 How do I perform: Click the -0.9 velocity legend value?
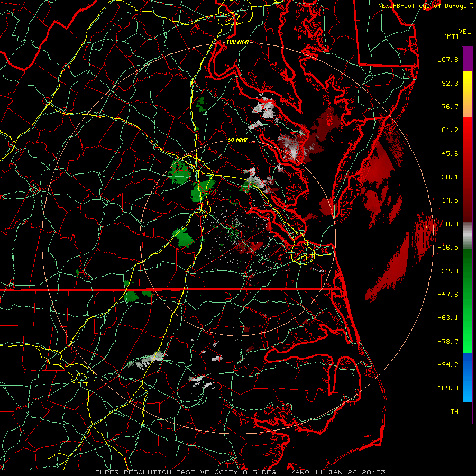click(x=450, y=224)
